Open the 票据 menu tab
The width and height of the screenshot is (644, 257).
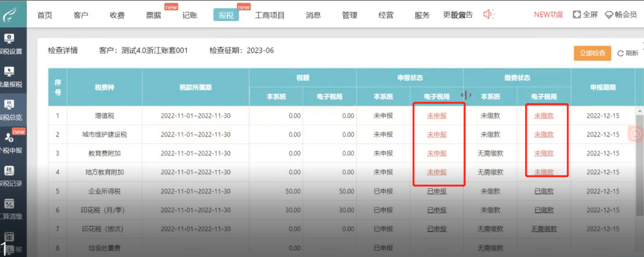tap(154, 15)
